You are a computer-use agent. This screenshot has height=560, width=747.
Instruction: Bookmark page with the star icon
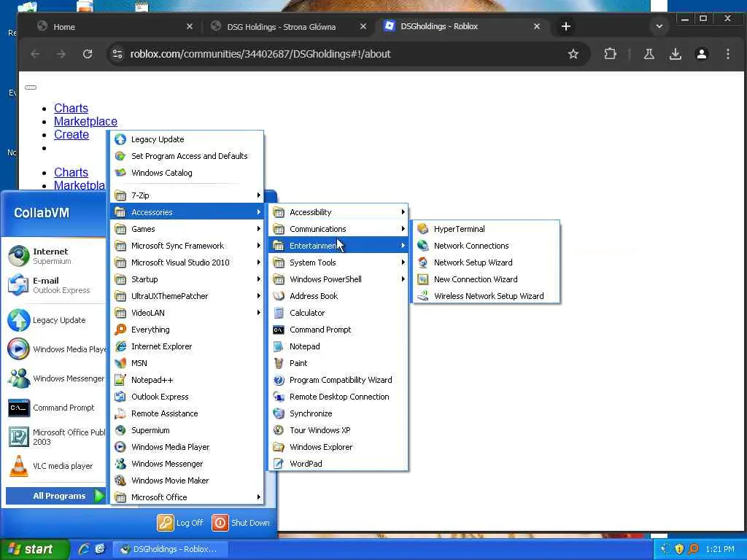(573, 54)
